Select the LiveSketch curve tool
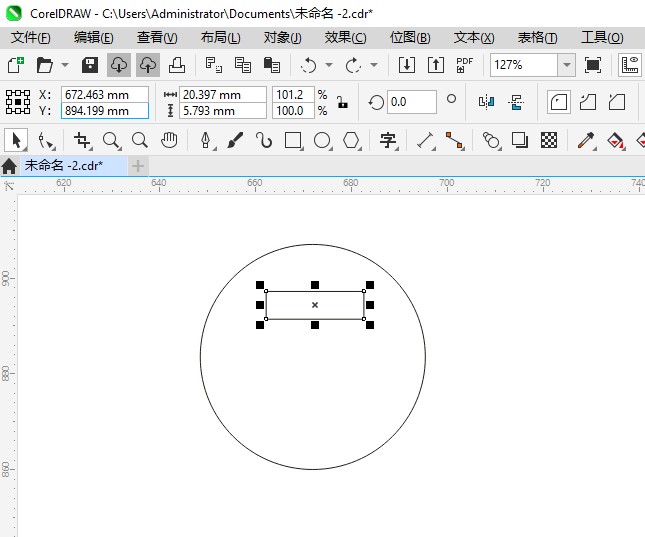 click(264, 140)
